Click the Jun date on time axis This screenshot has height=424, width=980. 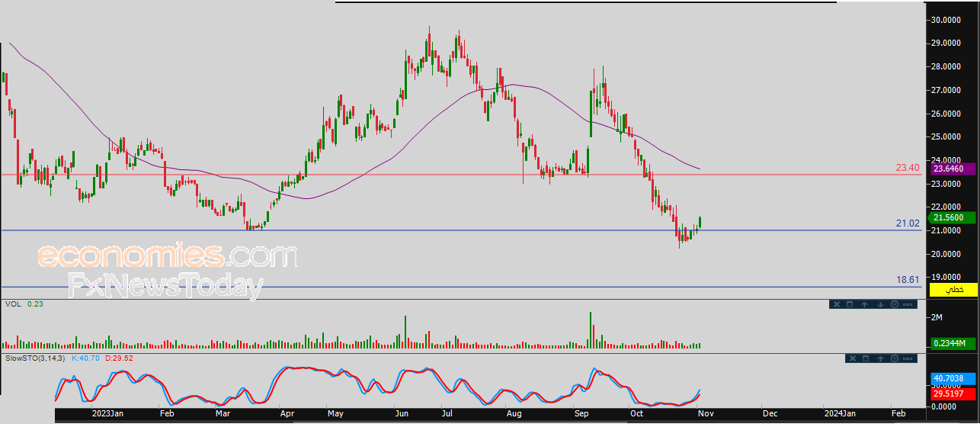pos(402,413)
